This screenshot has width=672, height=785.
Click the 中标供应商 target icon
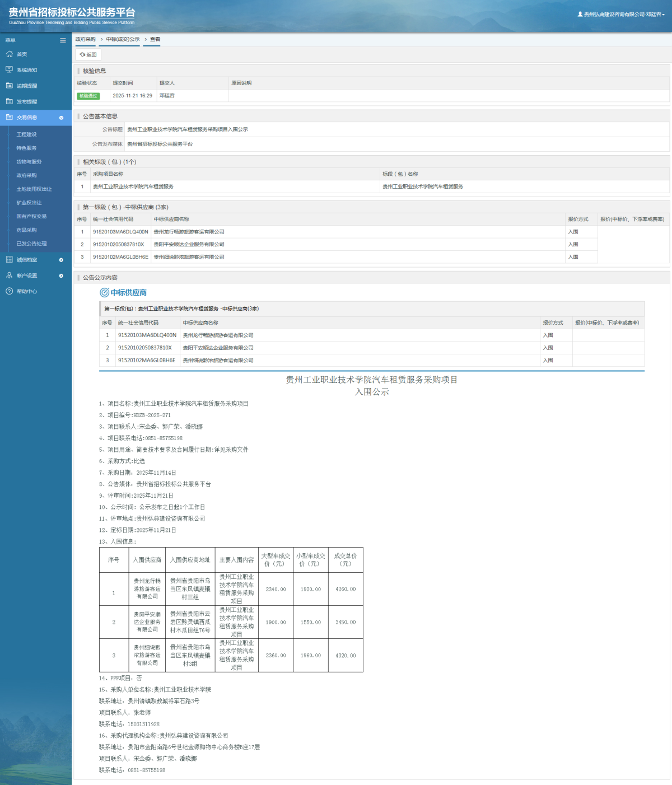point(104,292)
